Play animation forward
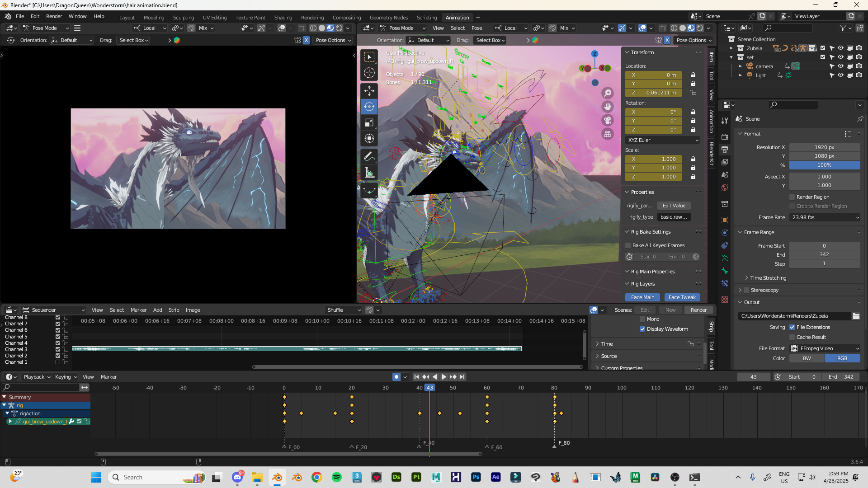This screenshot has width=868, height=488. click(443, 377)
